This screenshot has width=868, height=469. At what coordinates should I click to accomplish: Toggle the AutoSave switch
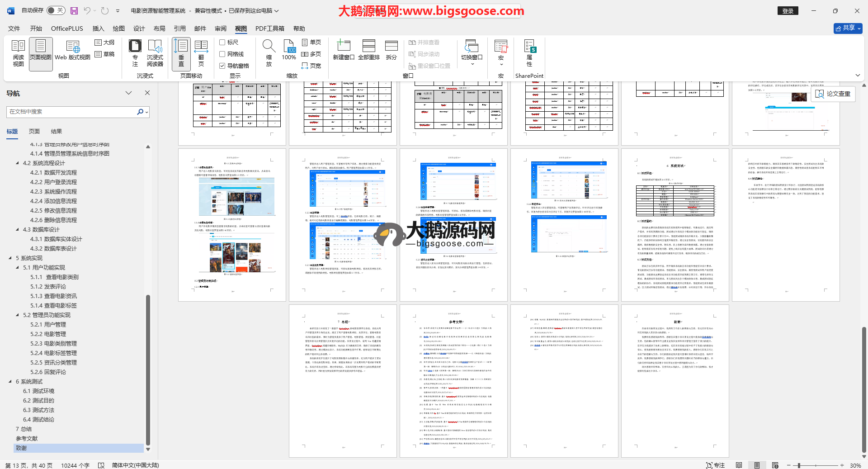click(56, 10)
